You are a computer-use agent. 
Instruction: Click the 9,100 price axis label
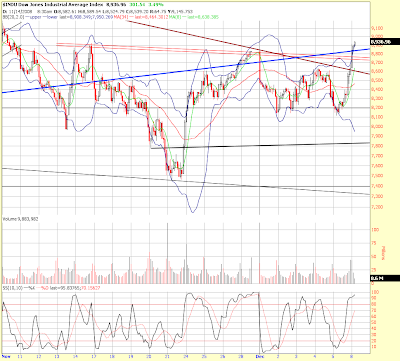coord(377,28)
